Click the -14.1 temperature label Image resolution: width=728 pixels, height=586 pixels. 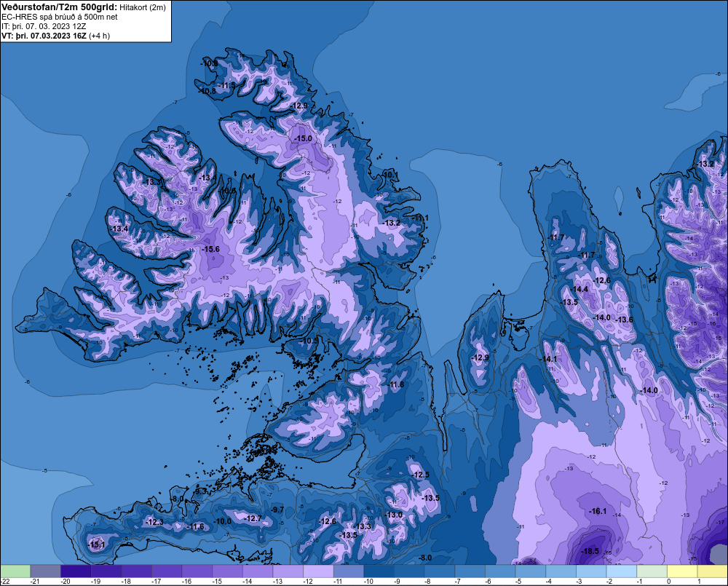548,359
